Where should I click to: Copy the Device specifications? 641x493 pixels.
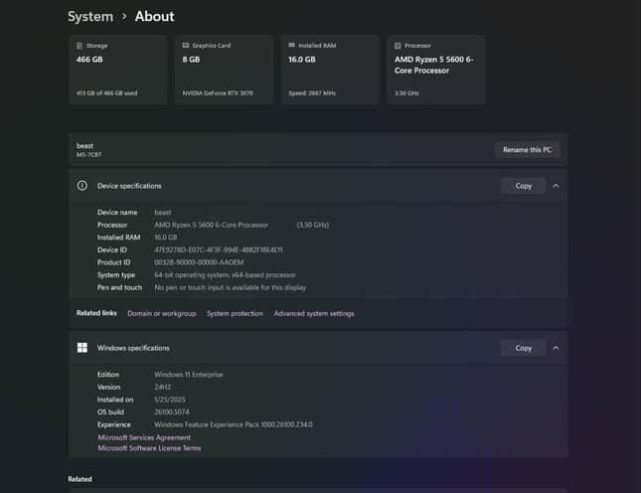(523, 186)
